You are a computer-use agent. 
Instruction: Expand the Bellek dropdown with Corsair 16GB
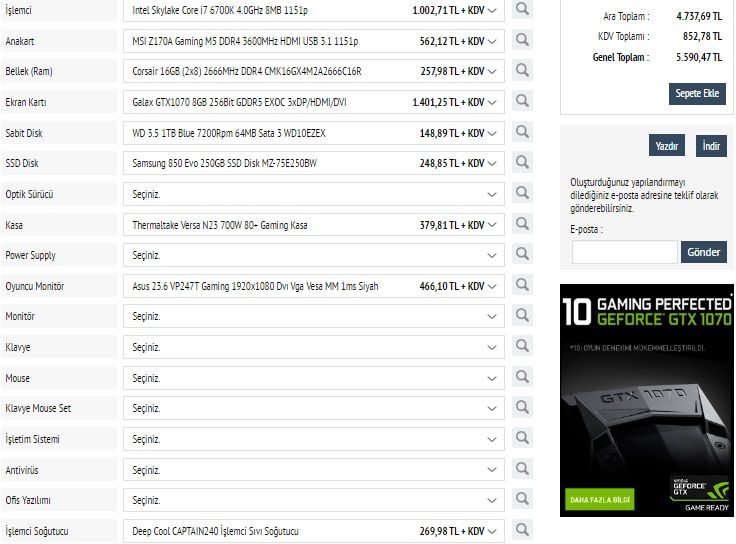pos(314,71)
